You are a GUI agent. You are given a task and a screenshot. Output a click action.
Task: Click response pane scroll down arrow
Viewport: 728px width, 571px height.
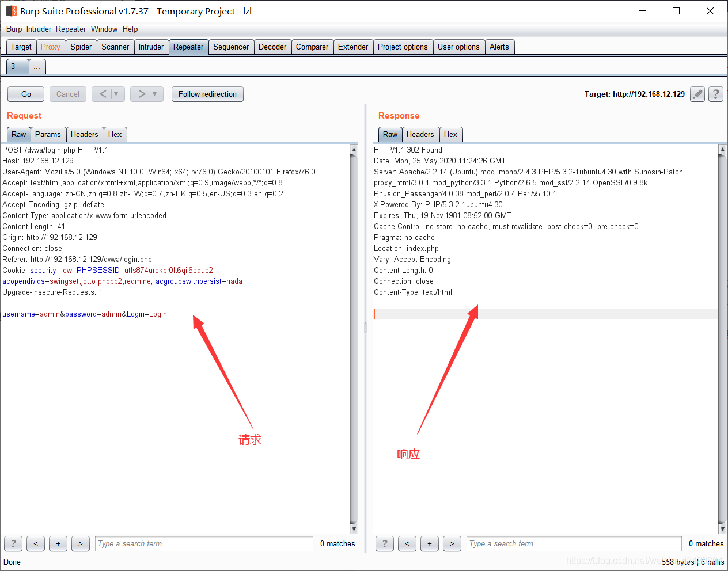coord(722,529)
